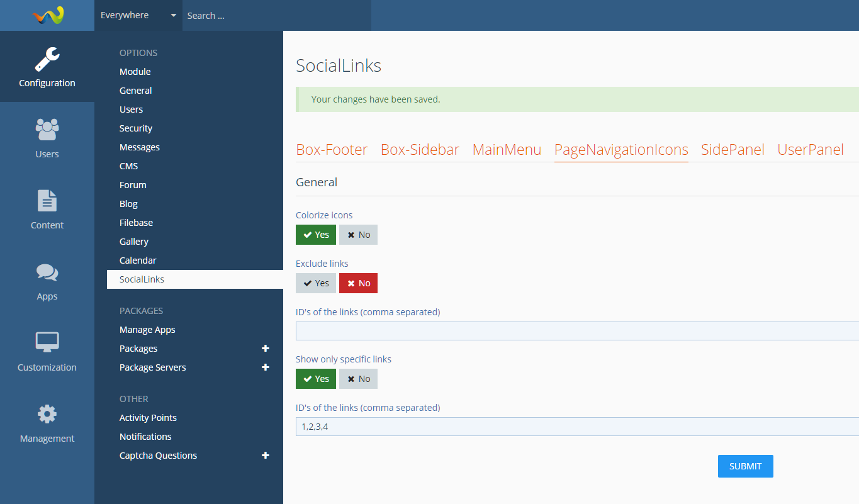Open the Forum options link

[x=133, y=185]
